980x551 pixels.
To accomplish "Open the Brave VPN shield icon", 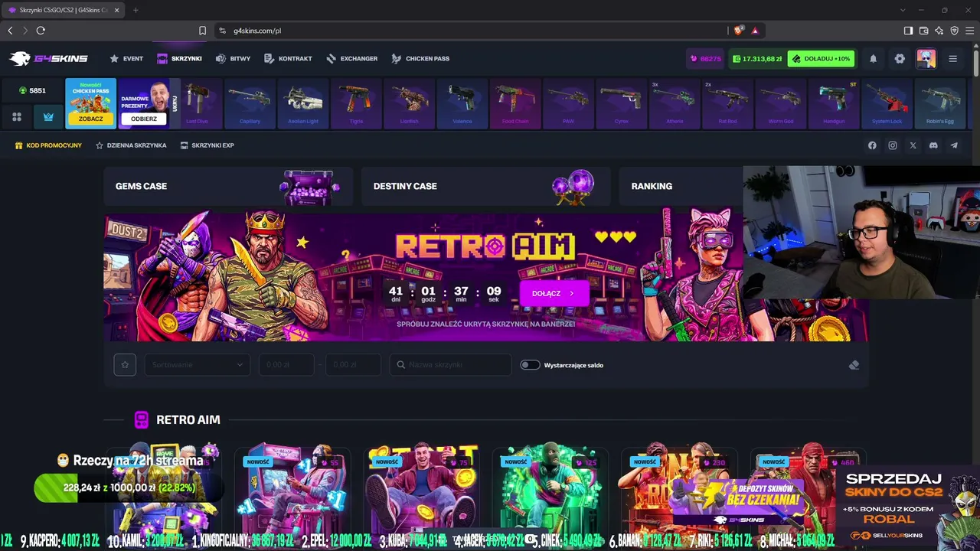I will coord(954,31).
